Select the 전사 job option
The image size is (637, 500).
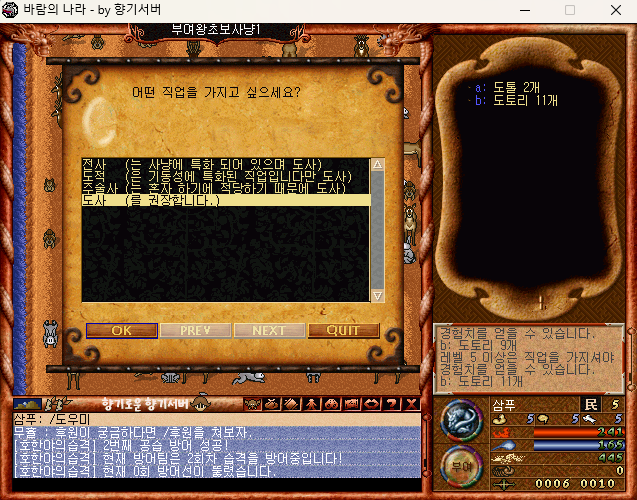tap(226, 165)
